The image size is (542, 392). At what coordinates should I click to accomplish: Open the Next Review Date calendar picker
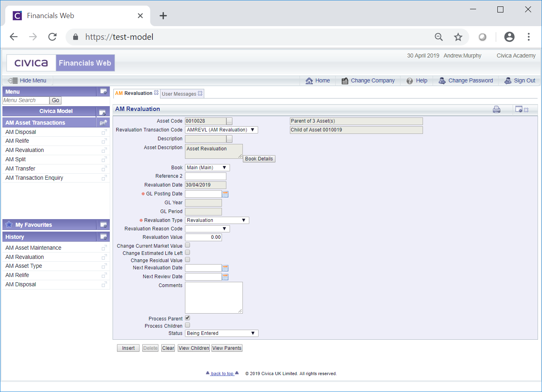(x=225, y=277)
